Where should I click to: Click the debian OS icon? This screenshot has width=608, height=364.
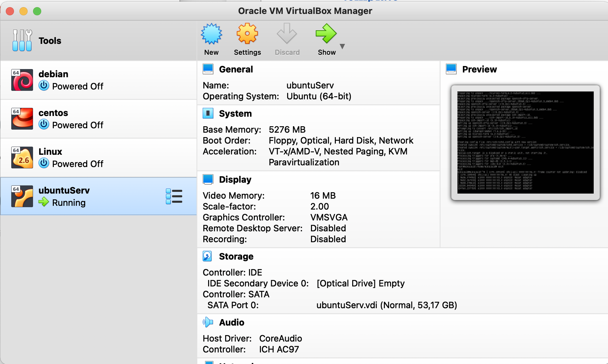[22, 80]
